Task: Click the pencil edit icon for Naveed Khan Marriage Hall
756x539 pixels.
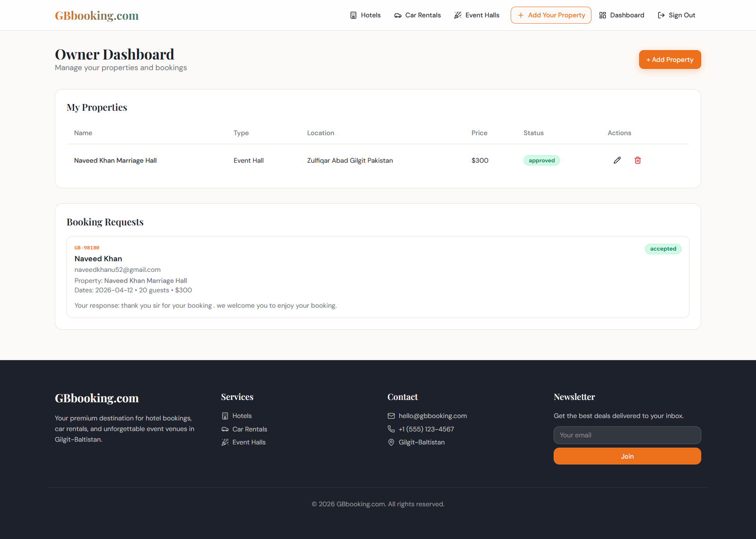Action: (617, 160)
